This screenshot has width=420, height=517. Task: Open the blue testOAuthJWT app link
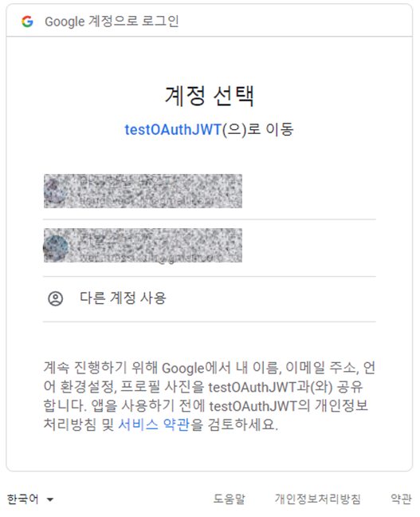[173, 129]
